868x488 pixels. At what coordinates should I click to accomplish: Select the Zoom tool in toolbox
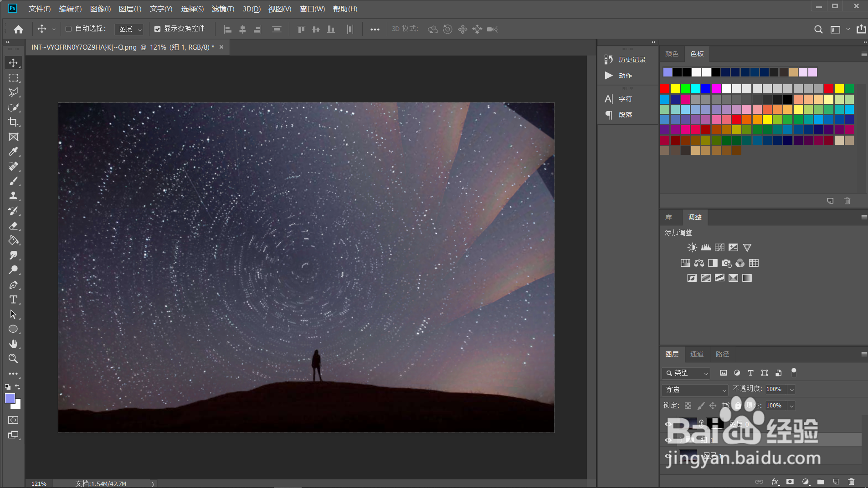13,359
